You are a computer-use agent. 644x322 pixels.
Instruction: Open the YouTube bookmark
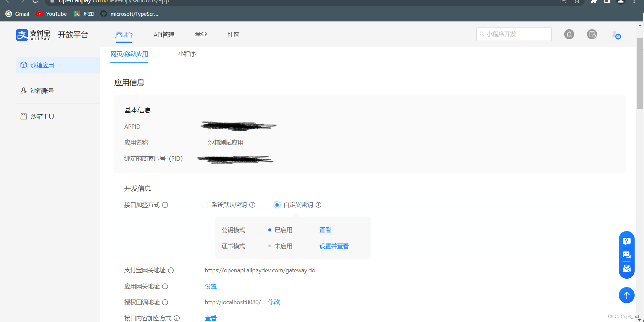point(52,14)
